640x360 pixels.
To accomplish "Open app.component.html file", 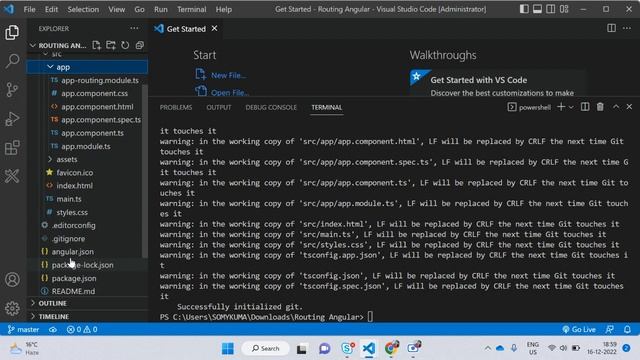I will pos(97,107).
